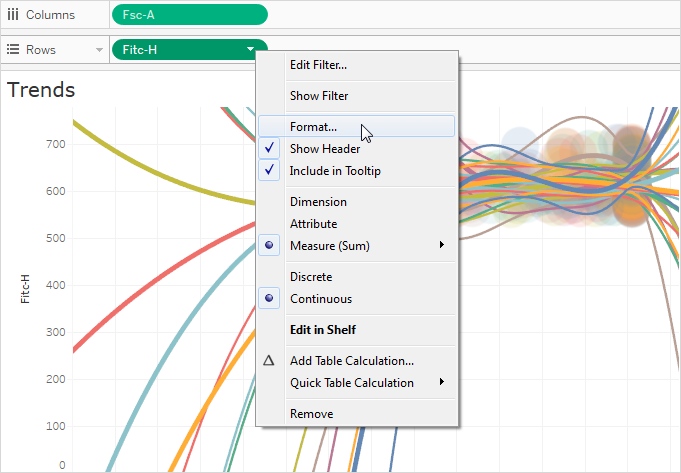The height and width of the screenshot is (473, 681).
Task: Select the Measure (Sum) radio option
Action: [x=269, y=245]
